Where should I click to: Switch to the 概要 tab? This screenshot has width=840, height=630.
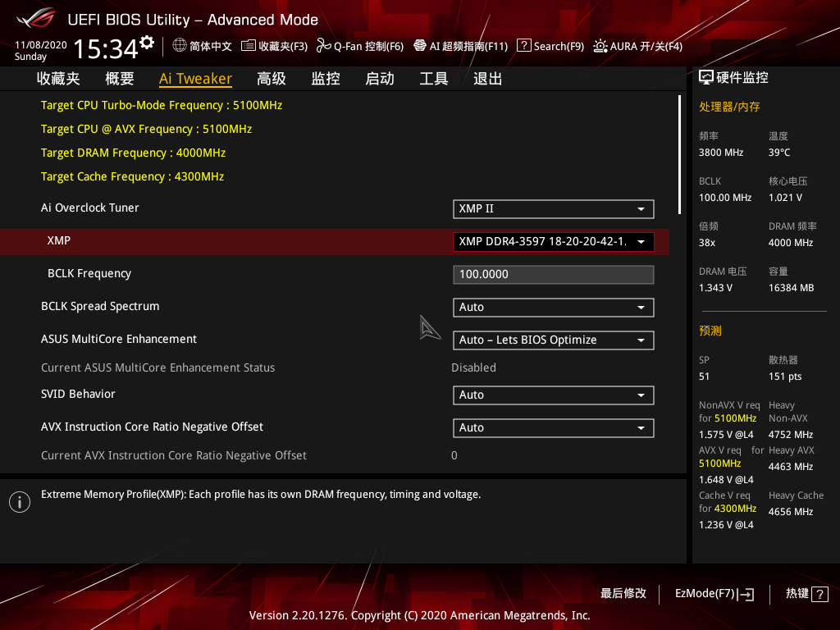tap(120, 79)
